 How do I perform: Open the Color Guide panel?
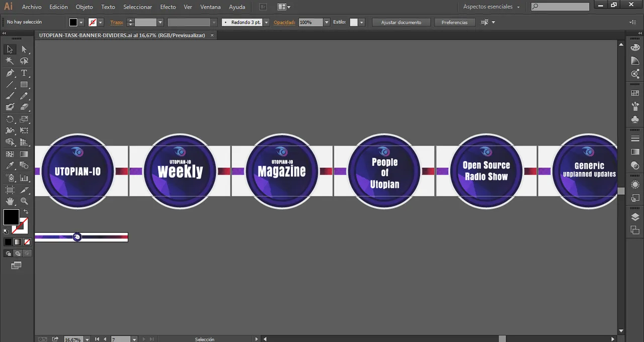(635, 61)
